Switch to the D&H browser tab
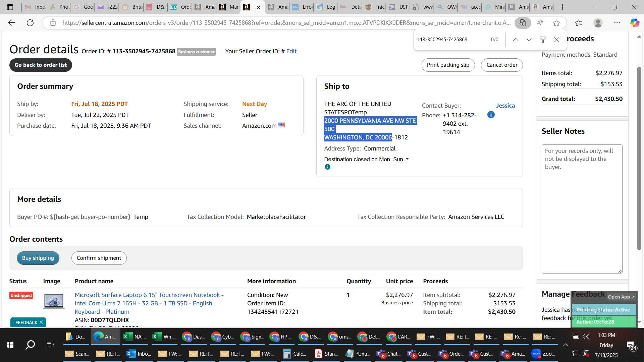Viewport: 644px width, 362px height. pyautogui.click(x=156, y=7)
